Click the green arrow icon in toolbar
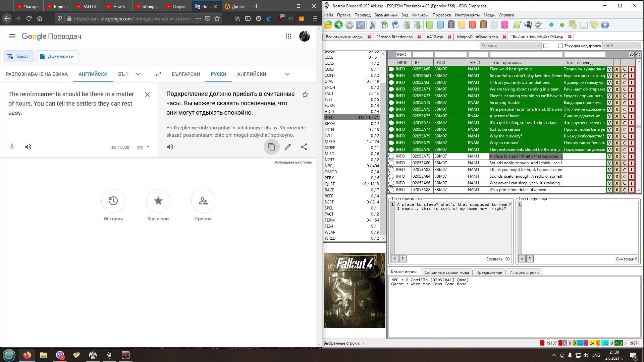 pyautogui.click(x=339, y=25)
